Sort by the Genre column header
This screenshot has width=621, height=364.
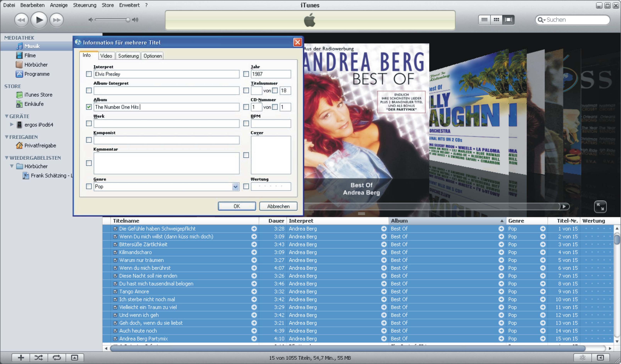coord(527,221)
